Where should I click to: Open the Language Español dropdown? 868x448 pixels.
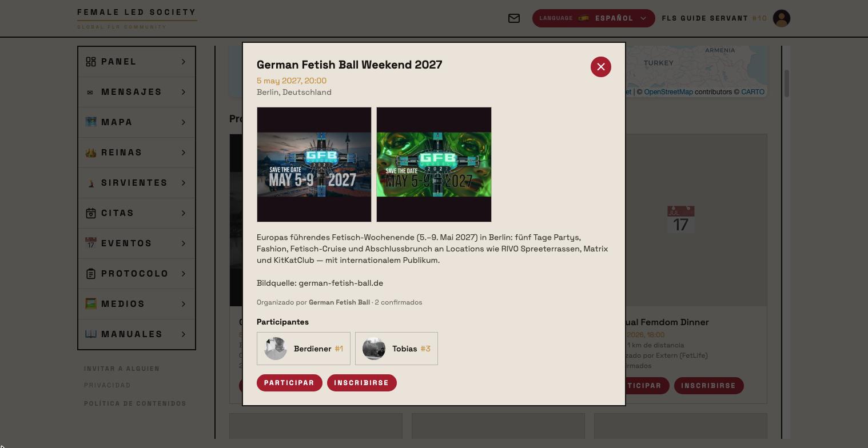(594, 18)
